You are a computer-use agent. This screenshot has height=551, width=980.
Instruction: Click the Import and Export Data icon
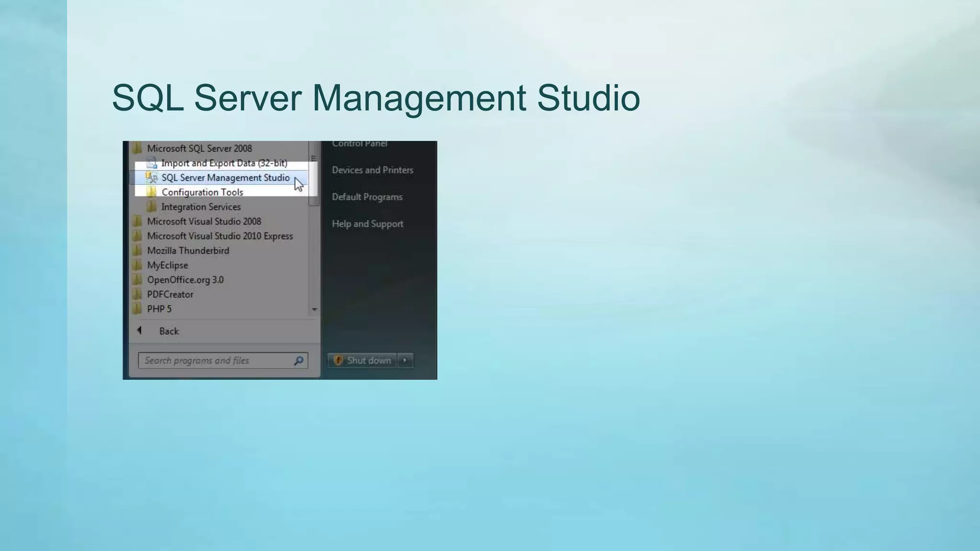click(152, 163)
